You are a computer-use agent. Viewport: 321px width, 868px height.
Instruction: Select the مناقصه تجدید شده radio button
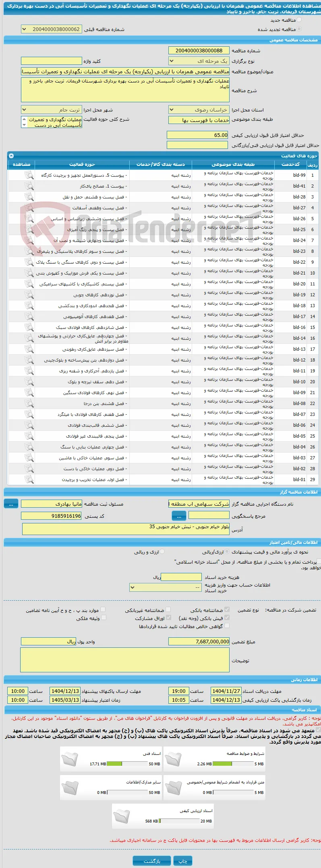click(299, 29)
